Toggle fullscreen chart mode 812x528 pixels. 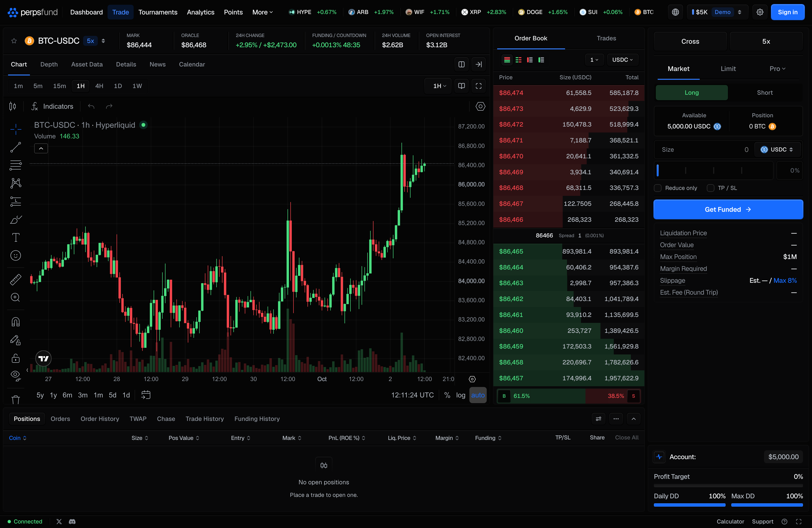pyautogui.click(x=479, y=86)
